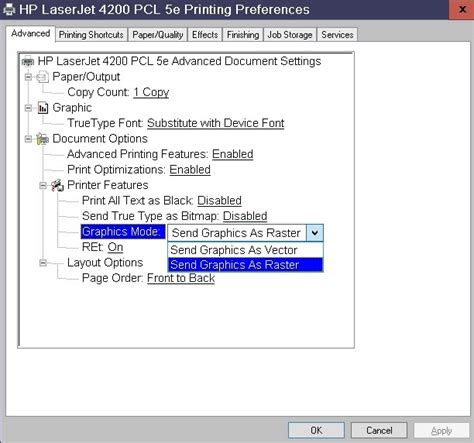This screenshot has height=443, width=474.
Task: Collapse the Printer Features node
Action: (43, 185)
